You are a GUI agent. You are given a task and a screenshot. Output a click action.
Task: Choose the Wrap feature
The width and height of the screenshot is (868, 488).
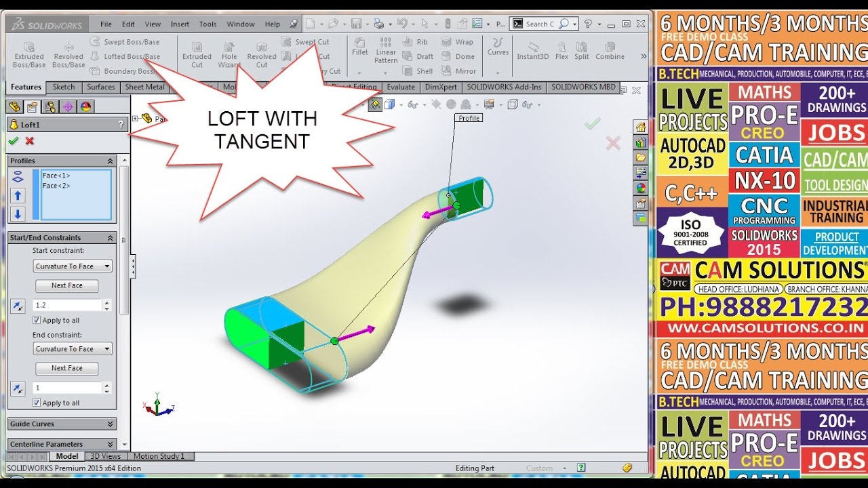point(458,42)
